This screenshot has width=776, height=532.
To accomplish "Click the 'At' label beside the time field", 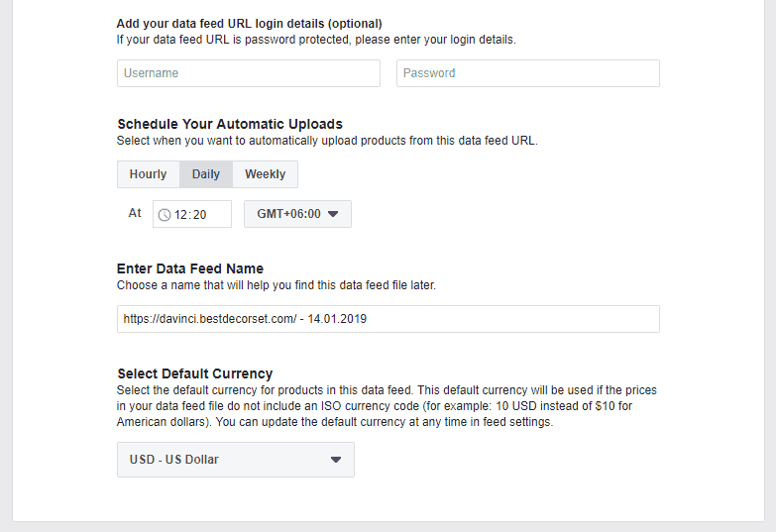I will [135, 213].
